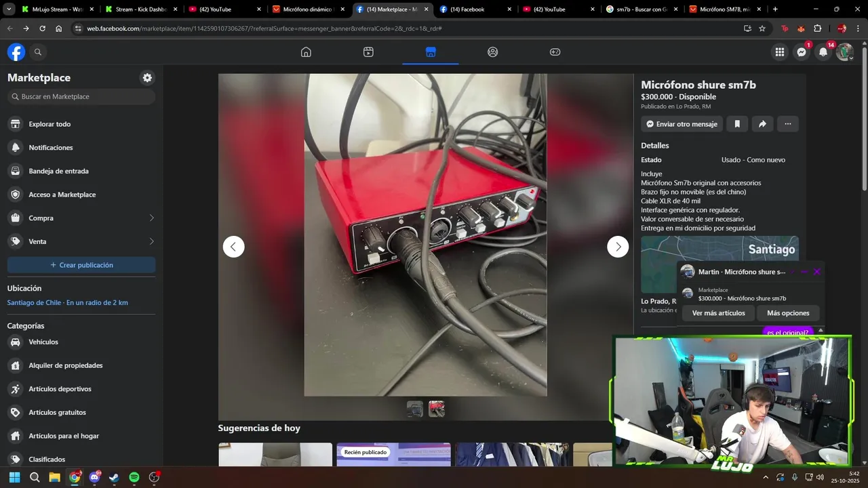Close the Martin chat popup
Image resolution: width=868 pixels, height=488 pixels.
click(816, 272)
